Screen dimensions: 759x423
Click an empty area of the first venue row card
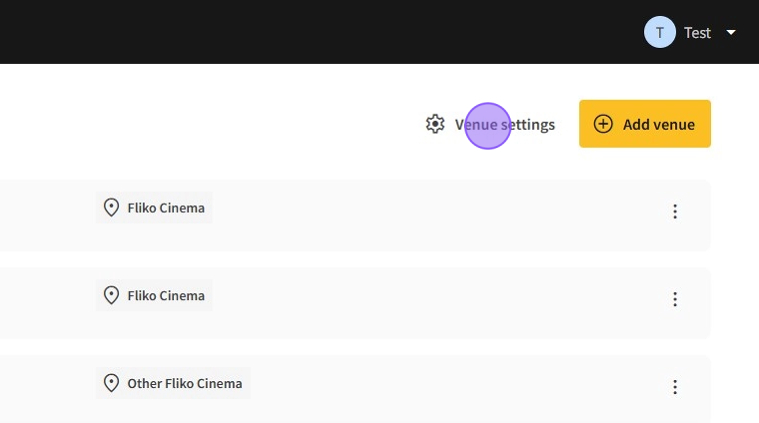click(x=420, y=214)
